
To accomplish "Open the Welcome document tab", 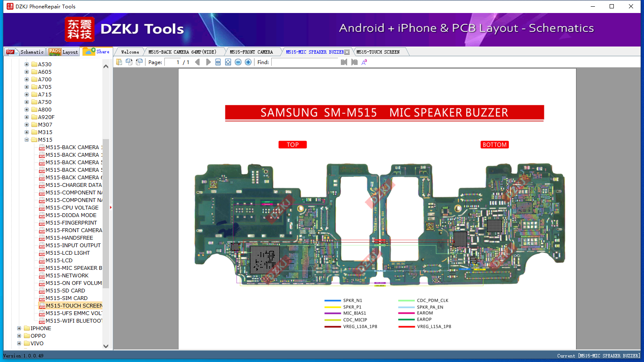I will (130, 52).
